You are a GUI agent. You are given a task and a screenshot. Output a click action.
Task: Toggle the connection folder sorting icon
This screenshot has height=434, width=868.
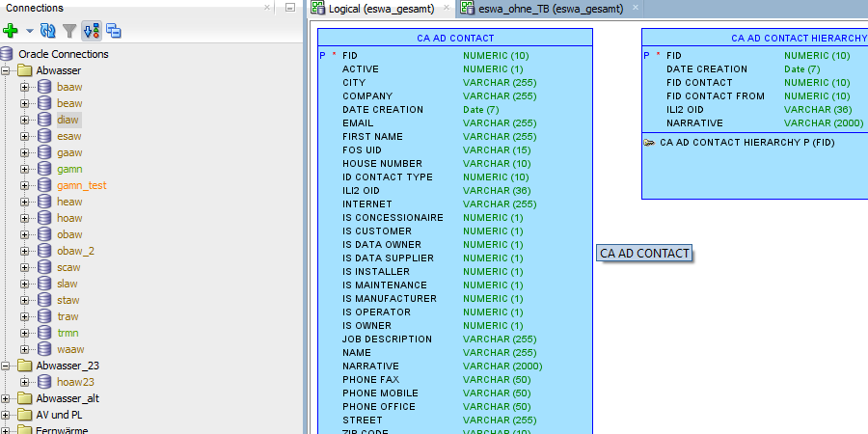click(x=92, y=31)
